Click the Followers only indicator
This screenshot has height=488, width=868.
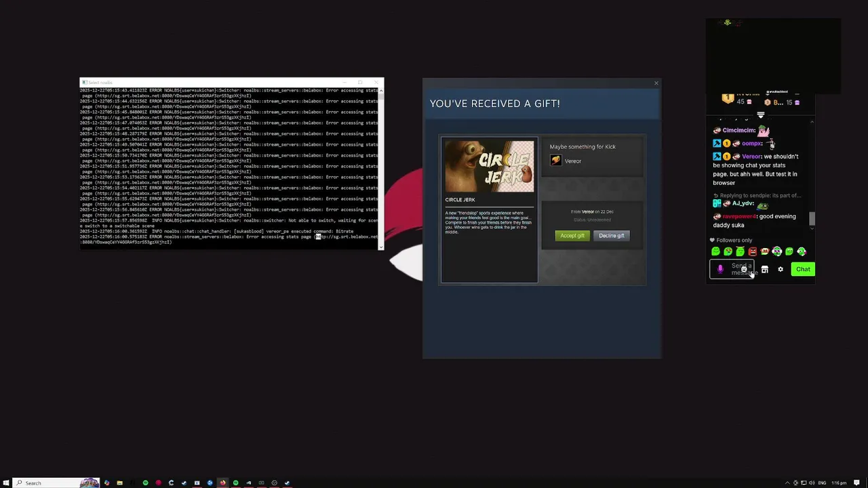coord(731,240)
